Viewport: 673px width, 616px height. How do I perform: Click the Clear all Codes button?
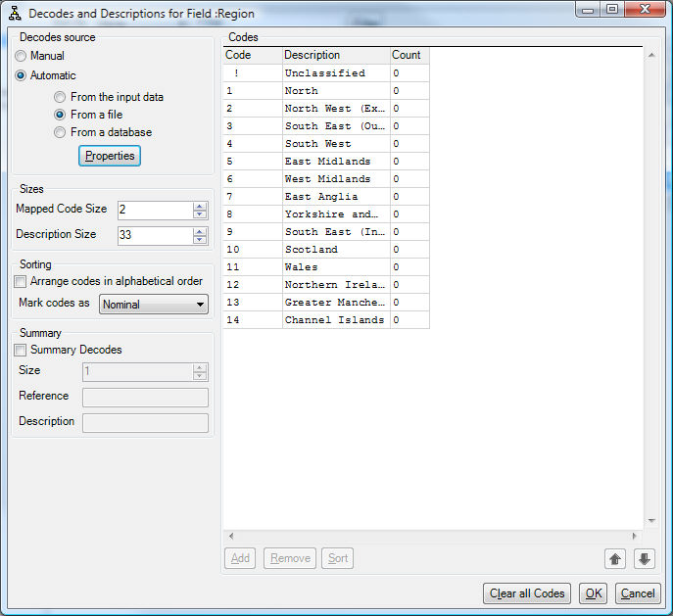pos(527,593)
